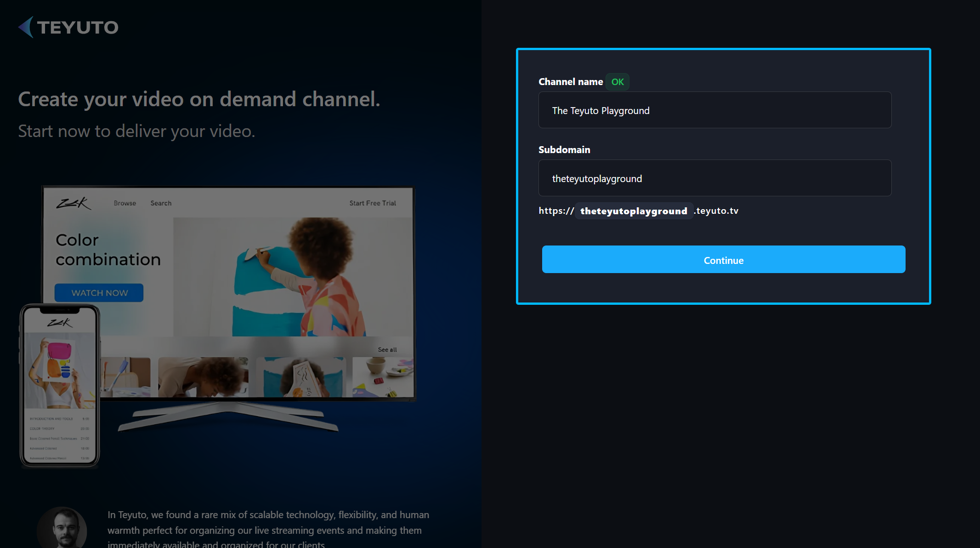Screen dimensions: 980x548
Task: Click Start Free Trial link in preview
Action: (x=372, y=203)
